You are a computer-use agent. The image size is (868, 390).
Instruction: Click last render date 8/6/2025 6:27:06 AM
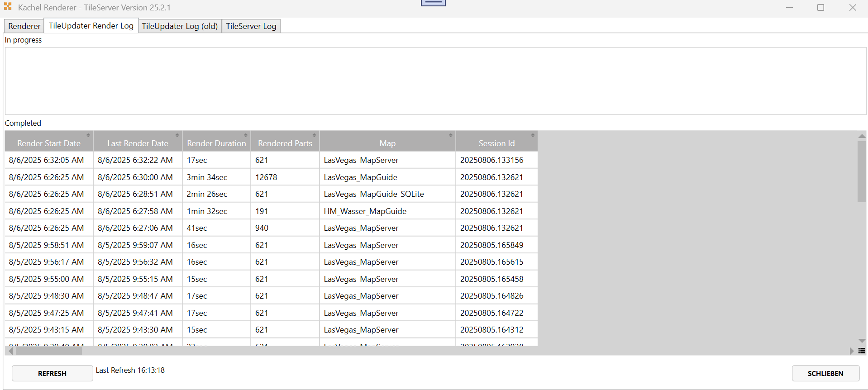coord(138,228)
